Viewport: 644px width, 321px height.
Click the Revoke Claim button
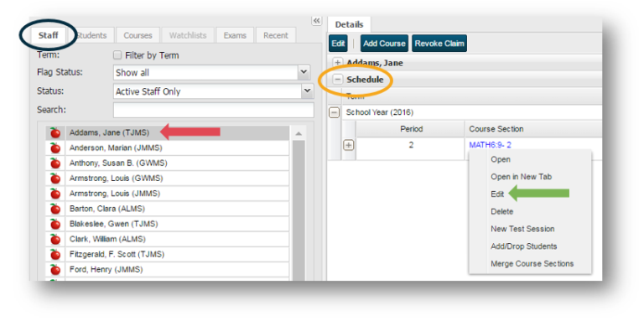pos(439,44)
